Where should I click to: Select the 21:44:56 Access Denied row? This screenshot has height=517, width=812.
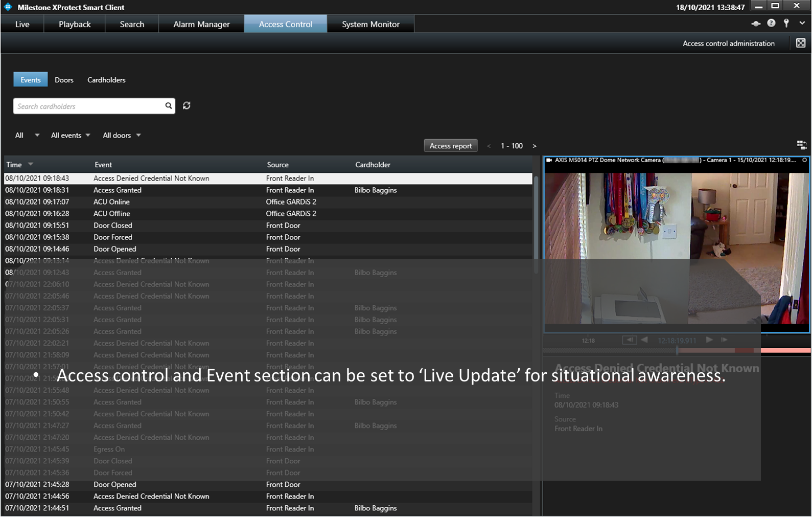tap(268, 497)
